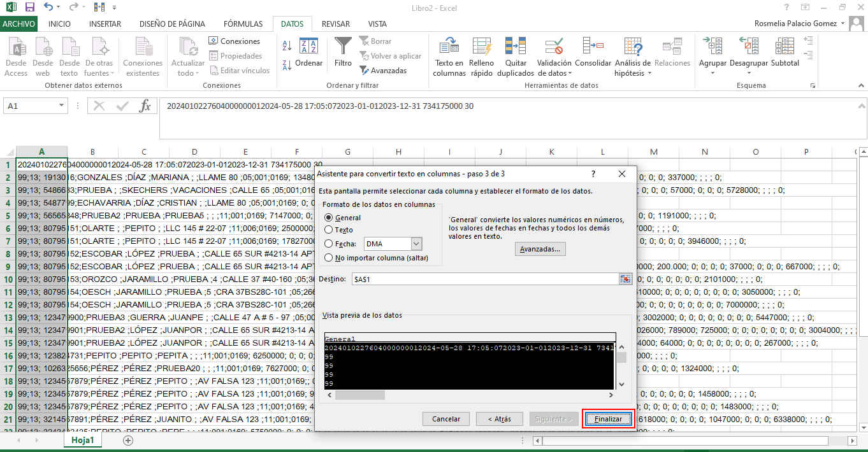Switch to the FÓRMULAS ribbon tab
868x452 pixels.
pos(243,24)
